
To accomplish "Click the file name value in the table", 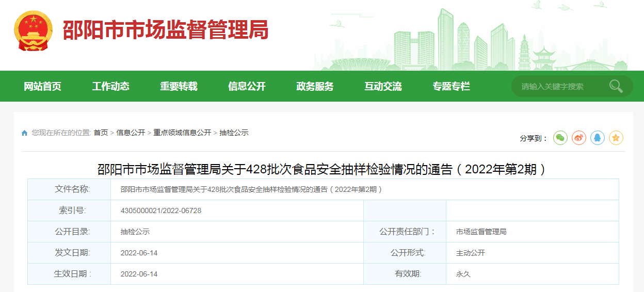I will click(x=251, y=189).
